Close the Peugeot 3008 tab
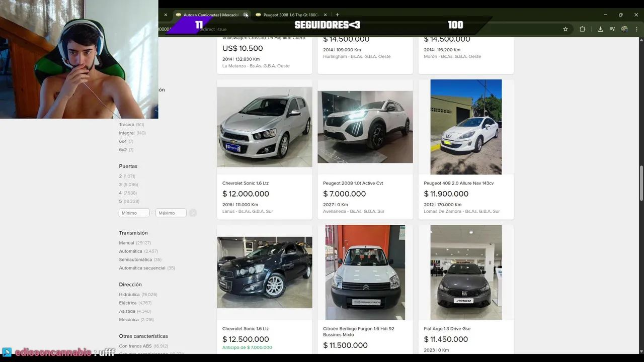 (x=325, y=15)
